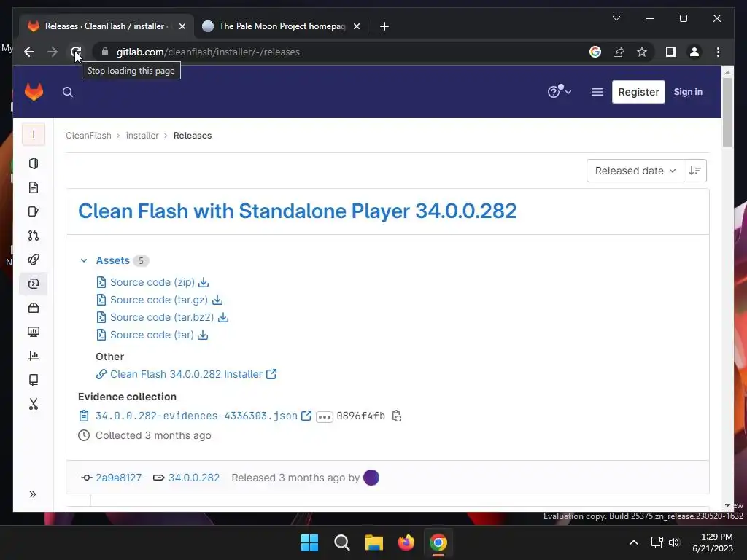
Task: Open Windows Start menu
Action: click(309, 542)
